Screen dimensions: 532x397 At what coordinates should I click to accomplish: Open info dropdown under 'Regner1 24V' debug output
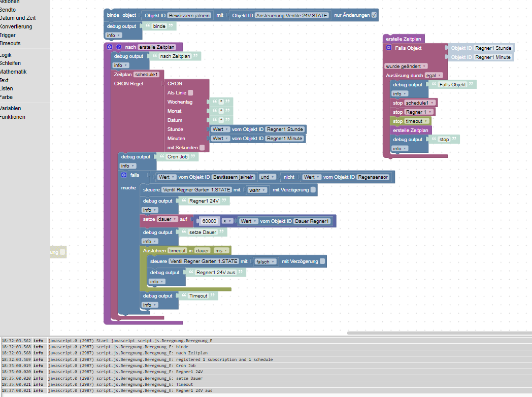click(x=150, y=210)
